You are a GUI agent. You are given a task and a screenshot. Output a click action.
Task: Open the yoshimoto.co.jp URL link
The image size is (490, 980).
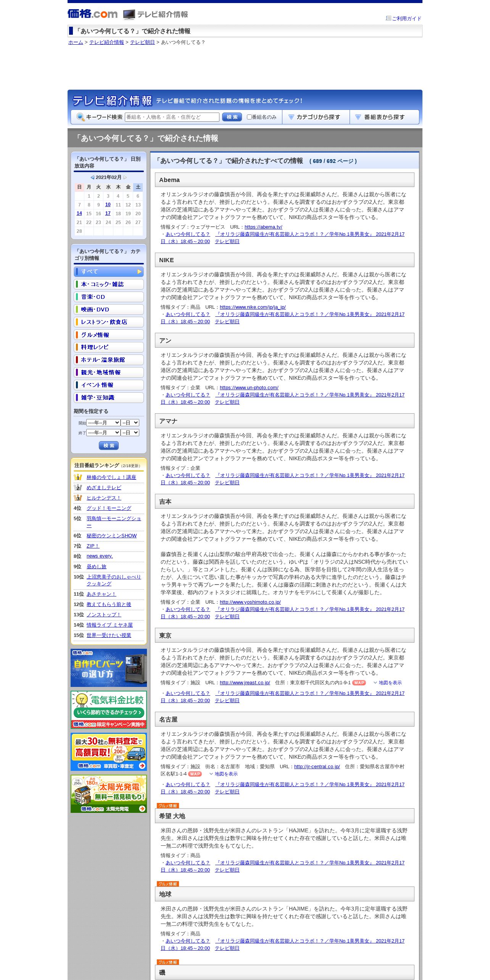250,602
